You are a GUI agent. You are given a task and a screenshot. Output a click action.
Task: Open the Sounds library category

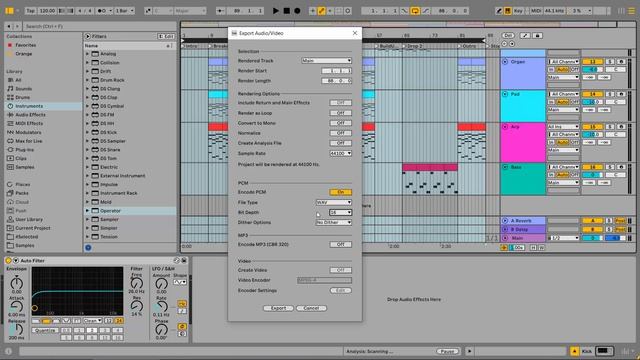point(23,89)
